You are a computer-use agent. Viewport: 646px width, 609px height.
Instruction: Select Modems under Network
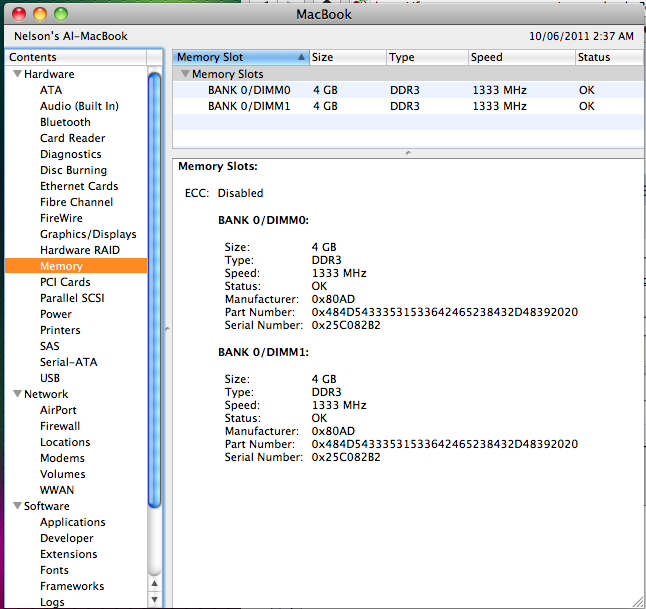62,458
